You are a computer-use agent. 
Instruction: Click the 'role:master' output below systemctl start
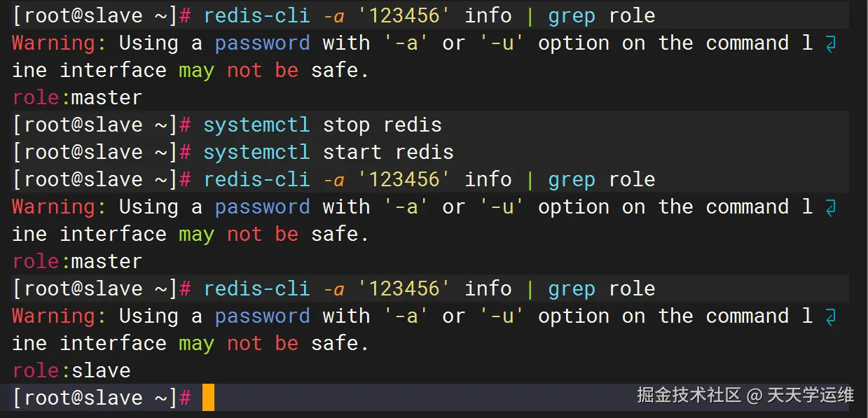click(77, 261)
